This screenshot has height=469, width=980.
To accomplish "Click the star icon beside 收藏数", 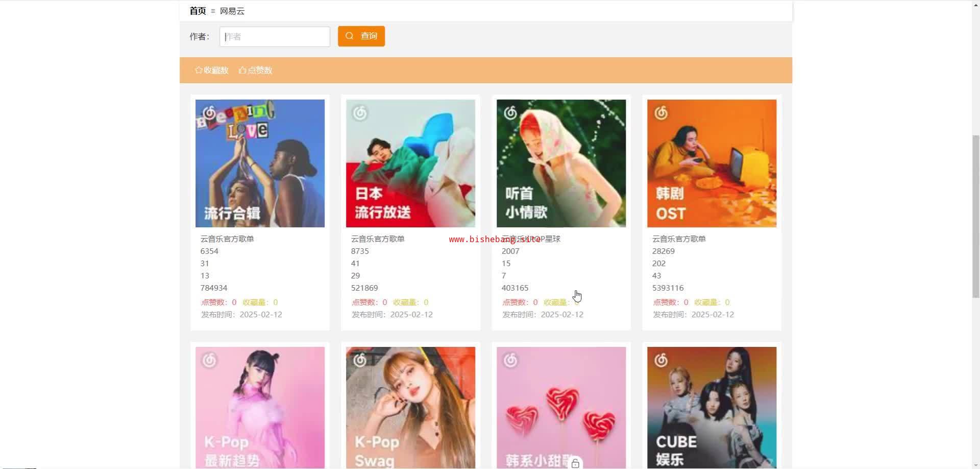I will 199,70.
